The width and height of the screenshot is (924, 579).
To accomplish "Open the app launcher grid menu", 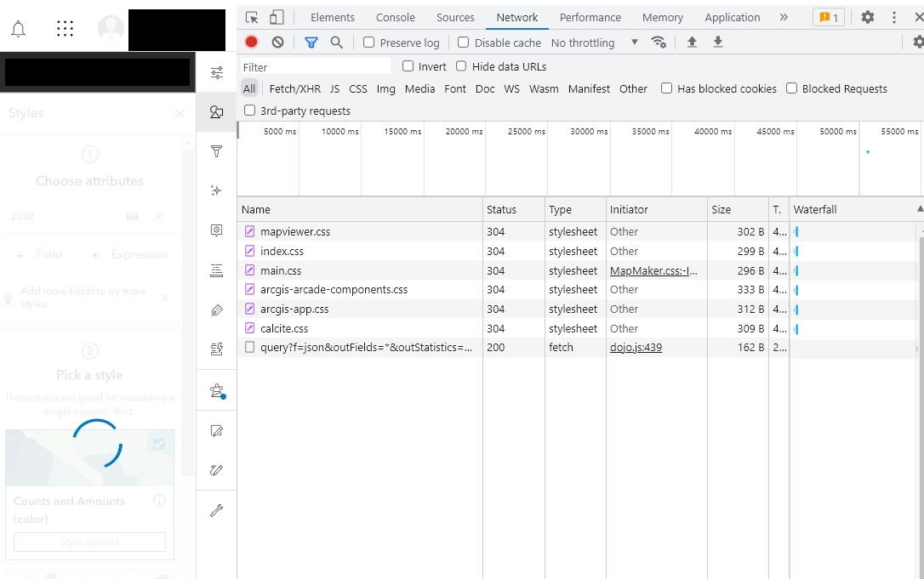I will pyautogui.click(x=65, y=29).
